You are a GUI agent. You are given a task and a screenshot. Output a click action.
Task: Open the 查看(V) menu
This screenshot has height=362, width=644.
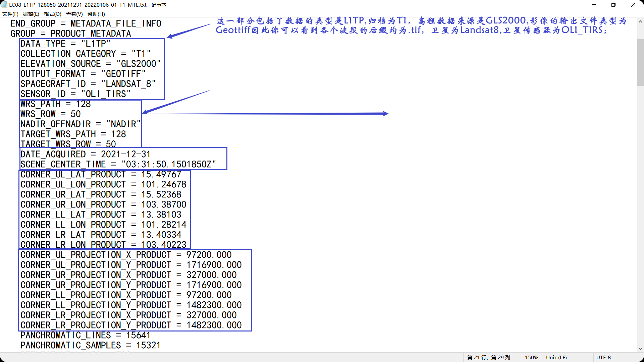[74, 14]
